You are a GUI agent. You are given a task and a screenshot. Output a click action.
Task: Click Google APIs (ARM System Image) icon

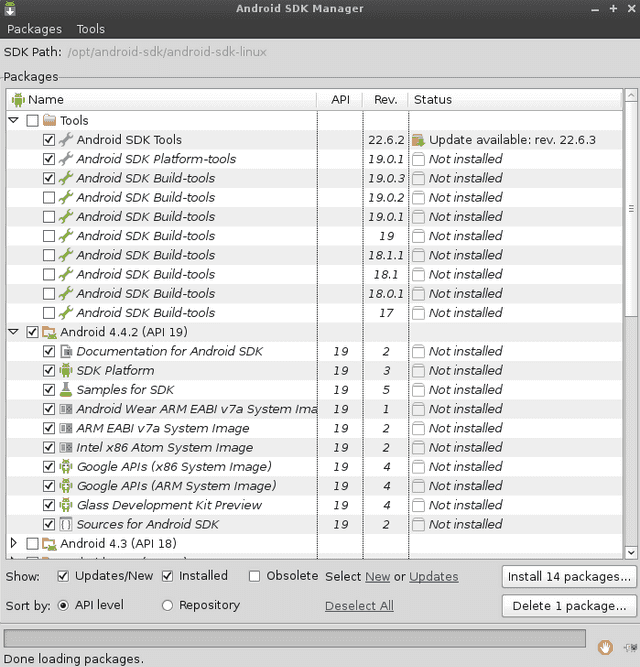(x=65, y=486)
